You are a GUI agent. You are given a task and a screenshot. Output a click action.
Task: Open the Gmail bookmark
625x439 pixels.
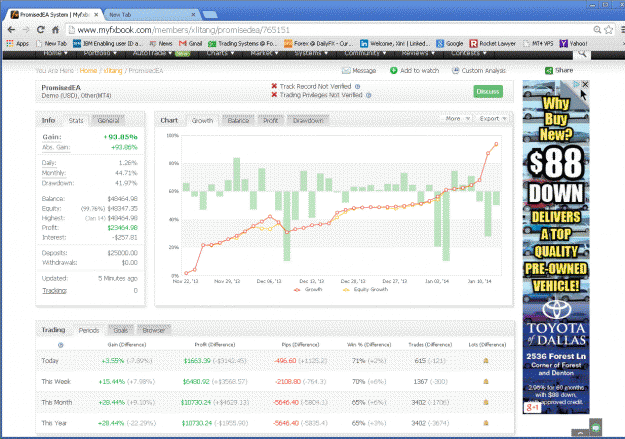tap(191, 43)
